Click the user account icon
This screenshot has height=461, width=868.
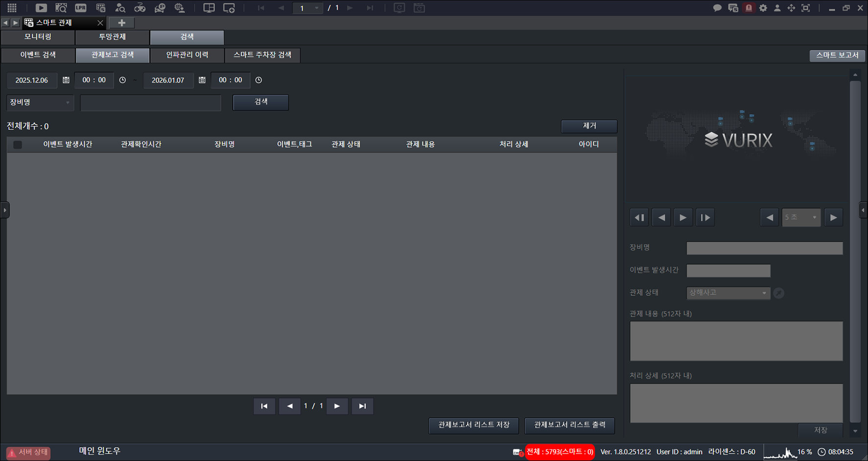777,8
